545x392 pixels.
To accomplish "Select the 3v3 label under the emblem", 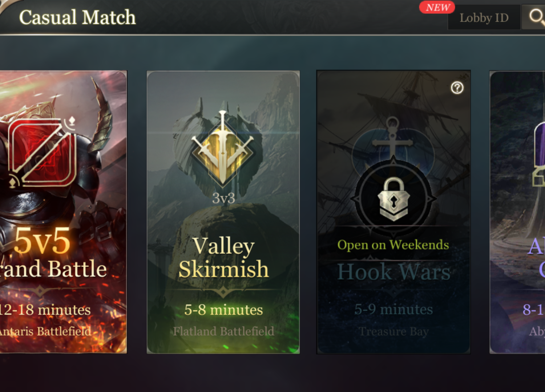I will pos(223,198).
